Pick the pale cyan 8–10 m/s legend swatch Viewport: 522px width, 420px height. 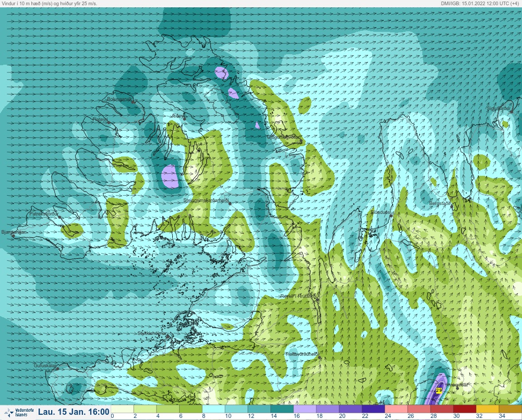tap(213, 409)
